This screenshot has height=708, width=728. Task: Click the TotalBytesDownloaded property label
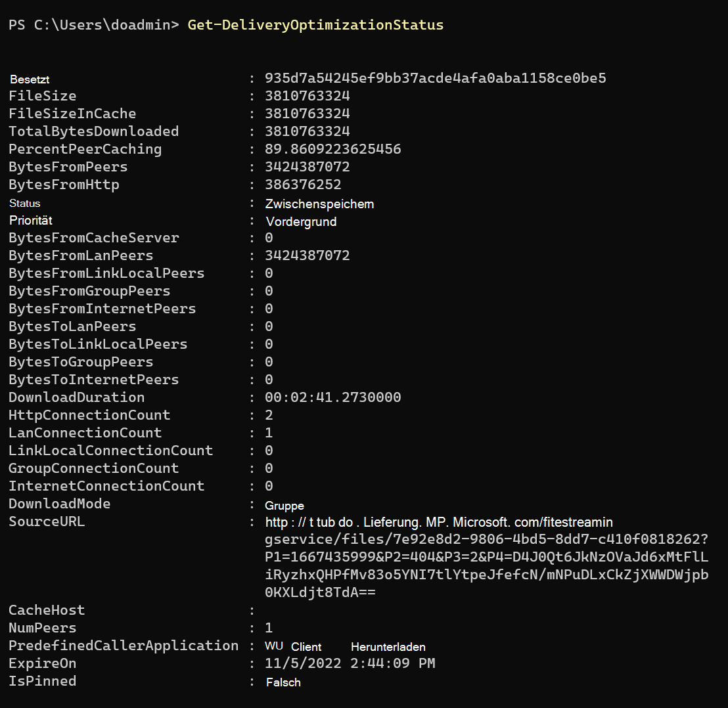93,131
